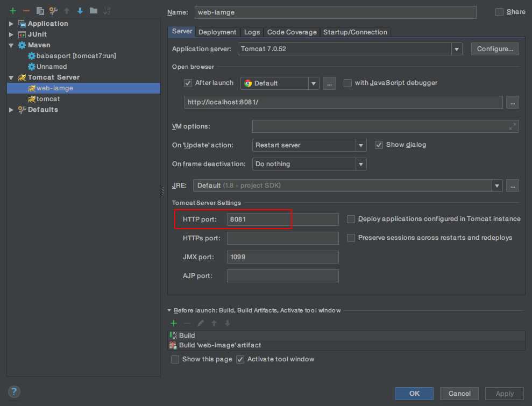Switch to the Logs tab
Viewport: 532px width, 406px height.
point(252,32)
